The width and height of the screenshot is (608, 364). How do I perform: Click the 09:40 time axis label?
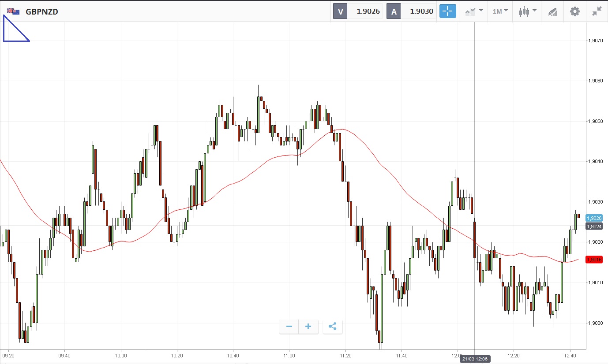(64, 355)
